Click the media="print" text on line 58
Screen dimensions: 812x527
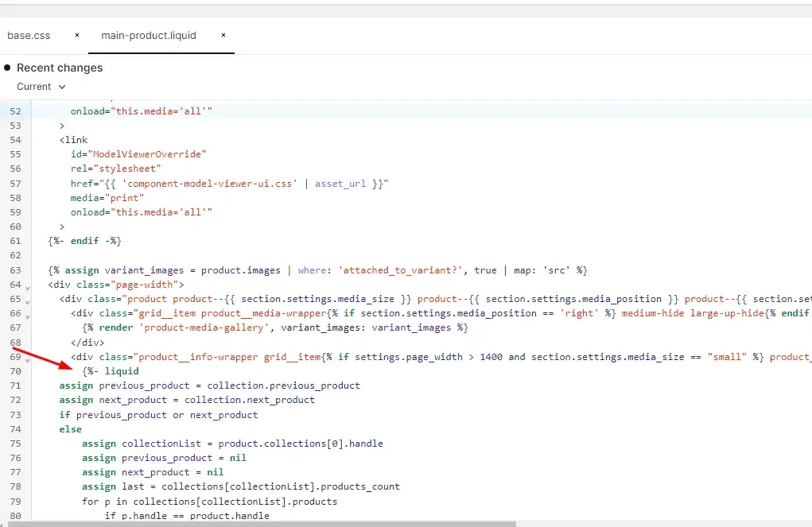tap(107, 198)
